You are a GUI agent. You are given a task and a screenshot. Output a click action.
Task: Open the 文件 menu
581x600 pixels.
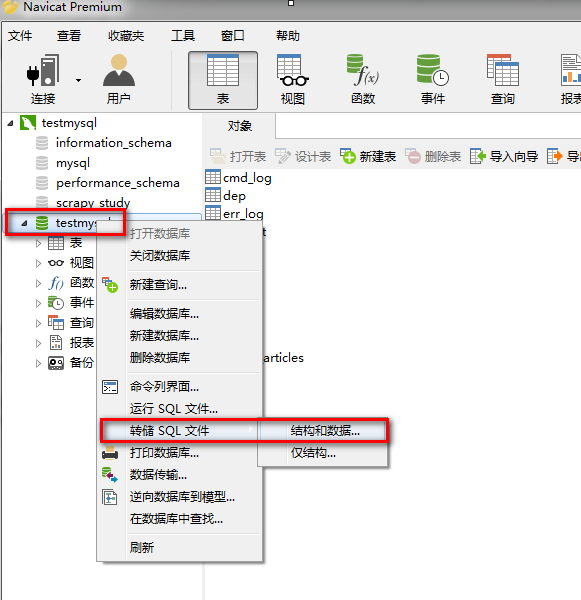pyautogui.click(x=20, y=36)
